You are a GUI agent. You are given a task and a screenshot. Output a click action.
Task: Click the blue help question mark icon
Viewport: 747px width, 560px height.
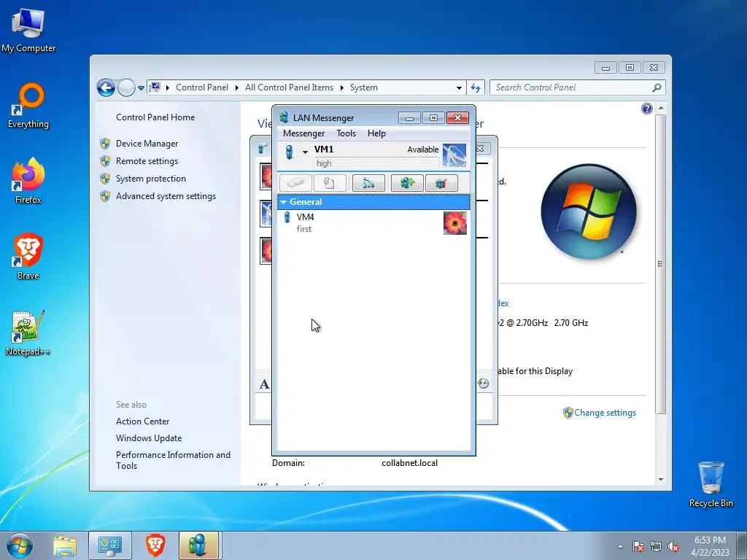pos(646,109)
